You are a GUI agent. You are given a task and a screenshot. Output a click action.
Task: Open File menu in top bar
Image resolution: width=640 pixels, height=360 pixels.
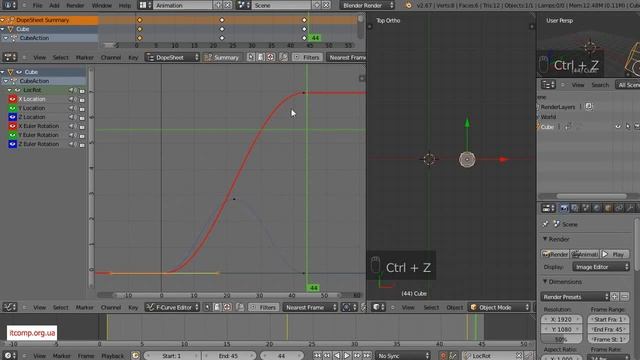pos(38,6)
